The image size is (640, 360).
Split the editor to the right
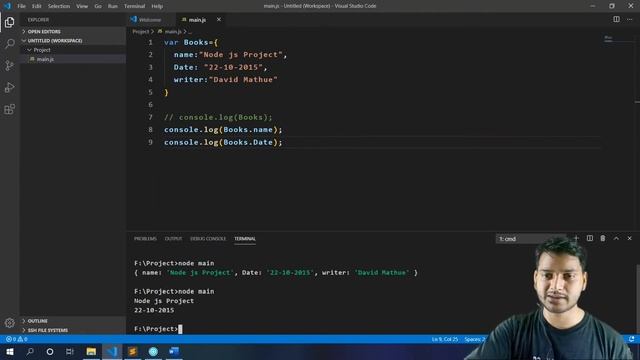pos(616,19)
